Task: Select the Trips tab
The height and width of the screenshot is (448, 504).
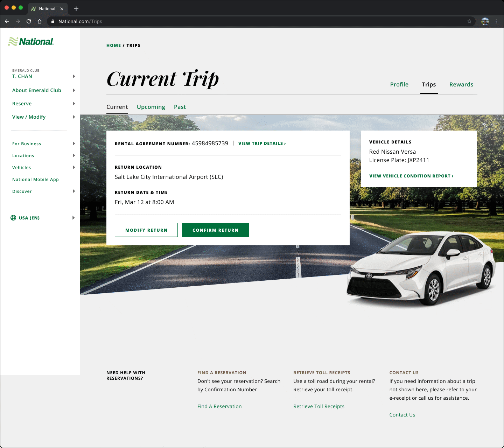Action: [x=429, y=84]
